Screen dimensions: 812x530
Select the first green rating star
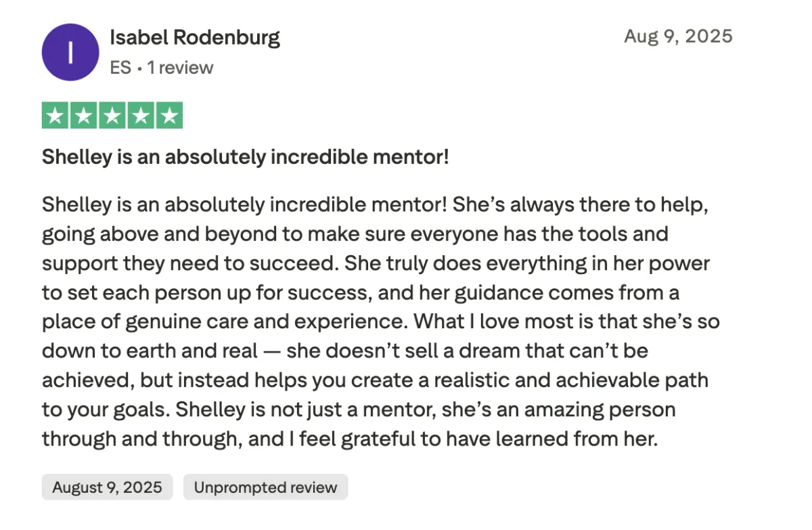coord(55,116)
